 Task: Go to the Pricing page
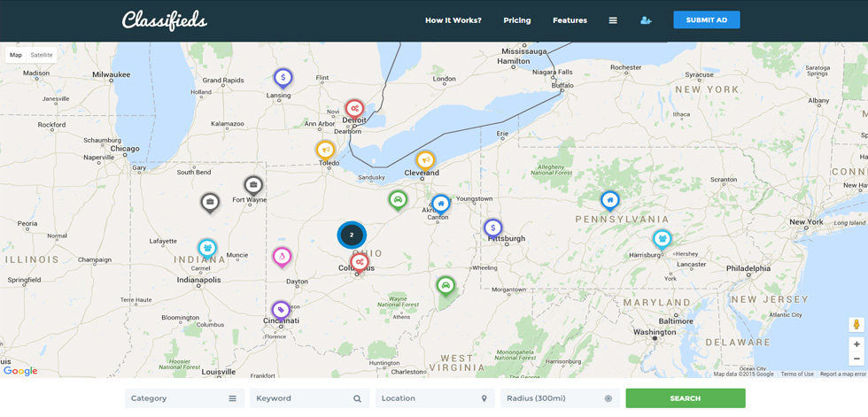[517, 20]
